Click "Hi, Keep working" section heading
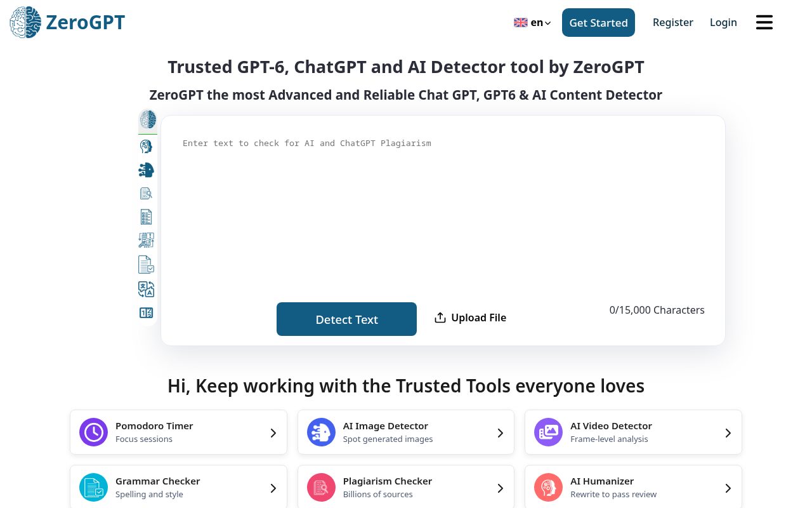This screenshot has height=508, width=812. pyautogui.click(x=406, y=385)
